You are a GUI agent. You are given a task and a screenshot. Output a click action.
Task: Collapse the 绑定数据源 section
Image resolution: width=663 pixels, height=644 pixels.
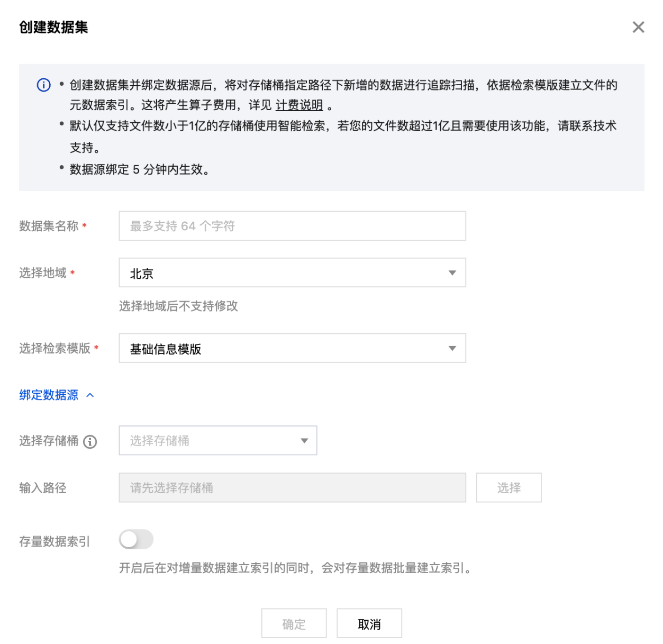[49, 395]
